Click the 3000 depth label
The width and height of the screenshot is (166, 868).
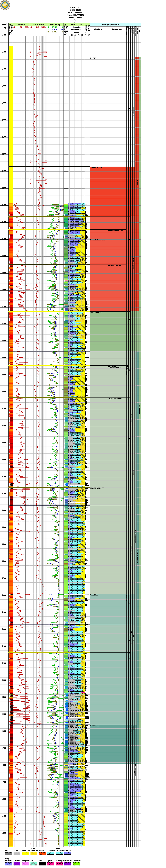4,290
